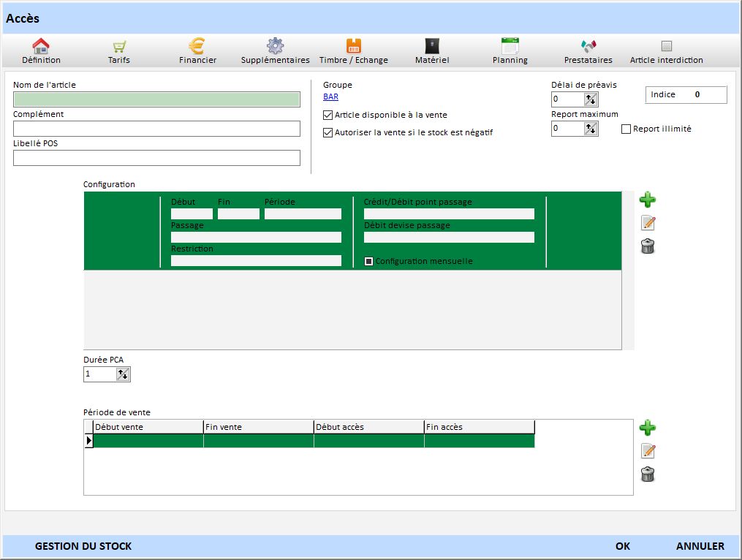Click the Durée PCA spinner arrows
742x560 pixels.
[x=123, y=374]
